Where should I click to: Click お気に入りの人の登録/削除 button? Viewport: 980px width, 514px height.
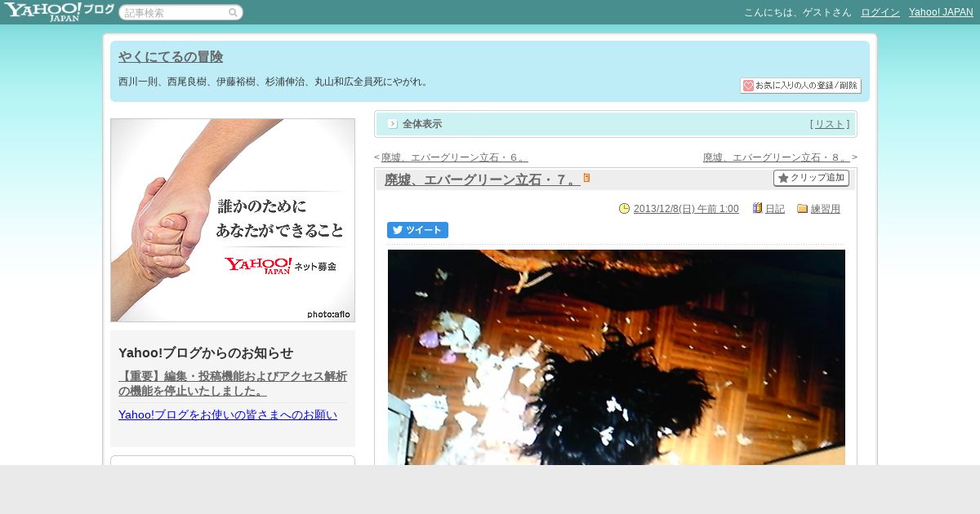(x=800, y=86)
